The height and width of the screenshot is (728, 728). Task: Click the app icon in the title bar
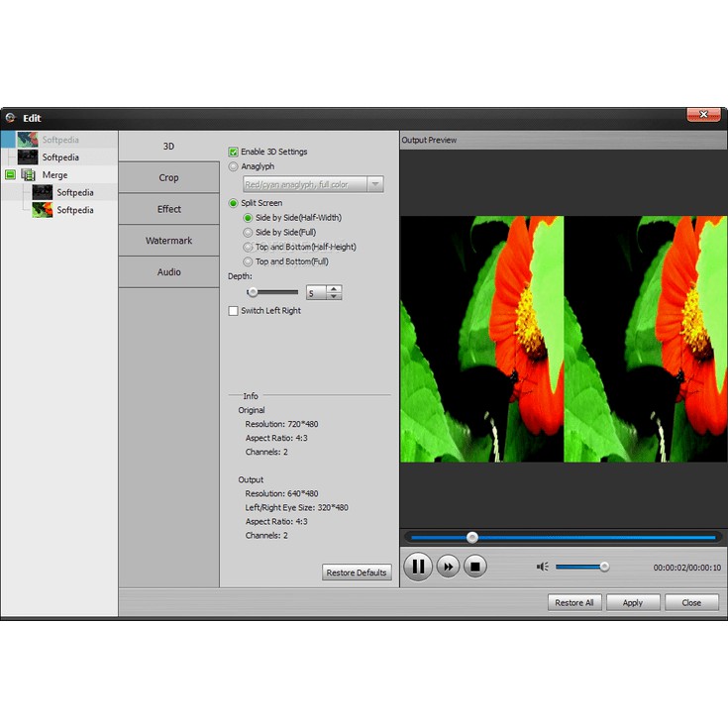[10, 118]
